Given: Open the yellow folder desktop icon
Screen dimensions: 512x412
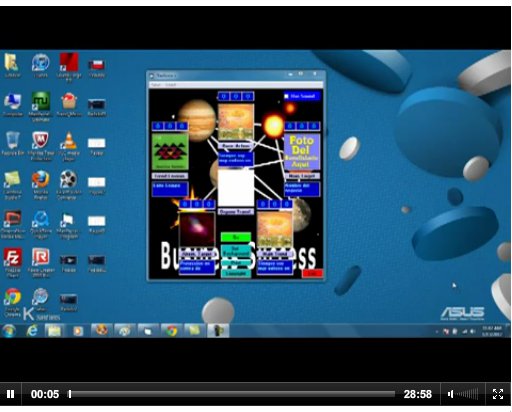Looking at the screenshot, I should 12,65.
